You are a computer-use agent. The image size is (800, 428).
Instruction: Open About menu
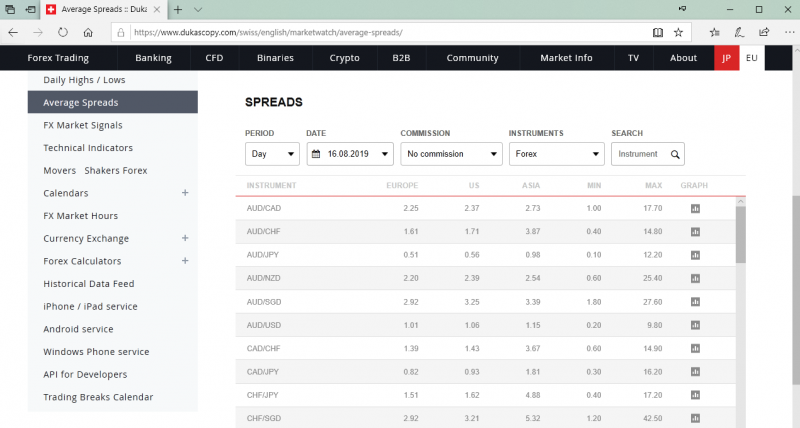[x=683, y=58]
